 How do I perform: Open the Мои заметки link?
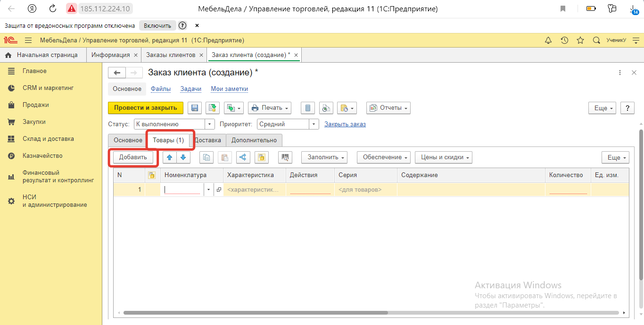click(x=230, y=89)
